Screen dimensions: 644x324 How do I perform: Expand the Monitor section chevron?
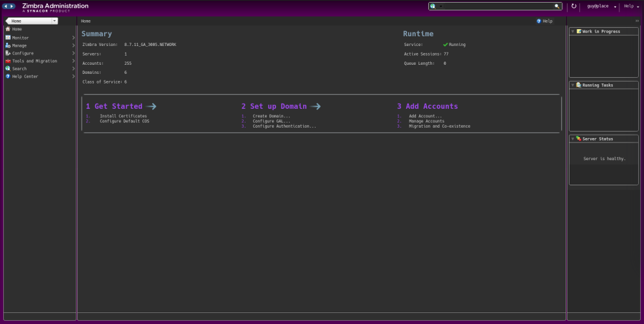click(73, 38)
